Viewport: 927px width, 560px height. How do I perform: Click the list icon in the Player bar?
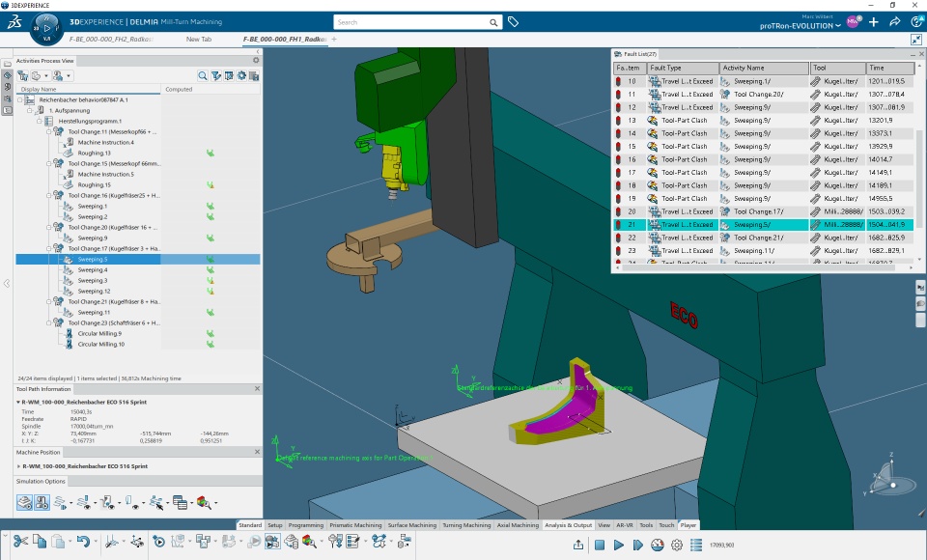coord(696,545)
